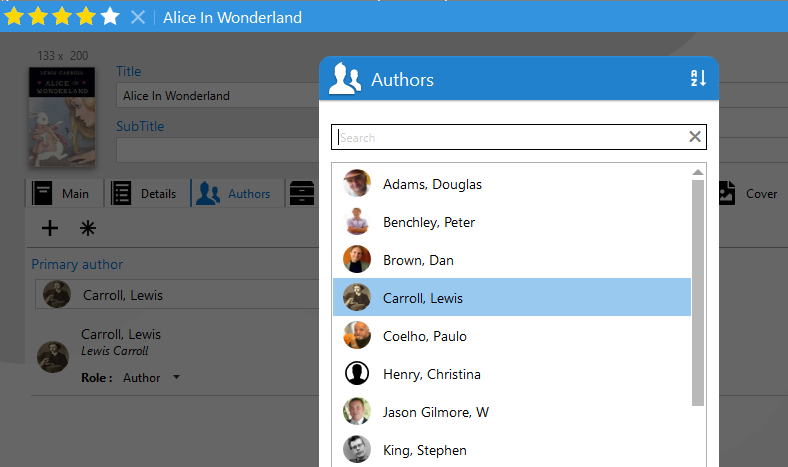Click Henry, Christina's placeholder avatar icon
This screenshot has width=788, height=467.
357,374
